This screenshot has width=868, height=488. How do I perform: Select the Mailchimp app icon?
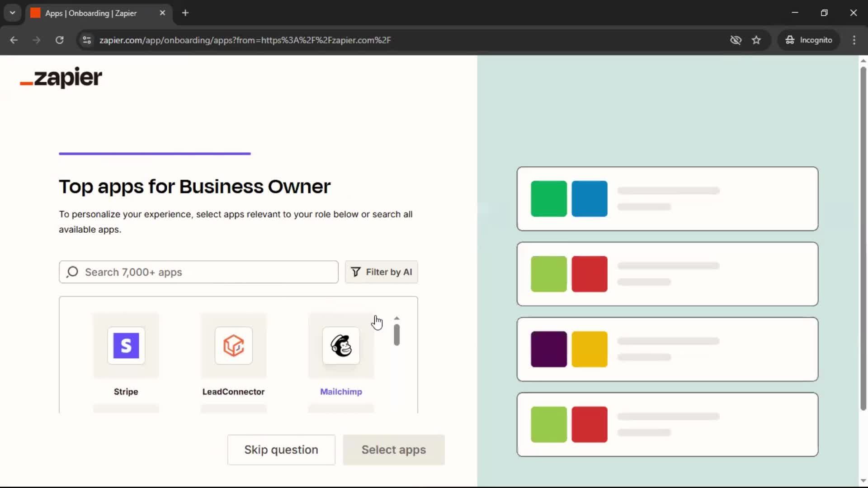[341, 346]
